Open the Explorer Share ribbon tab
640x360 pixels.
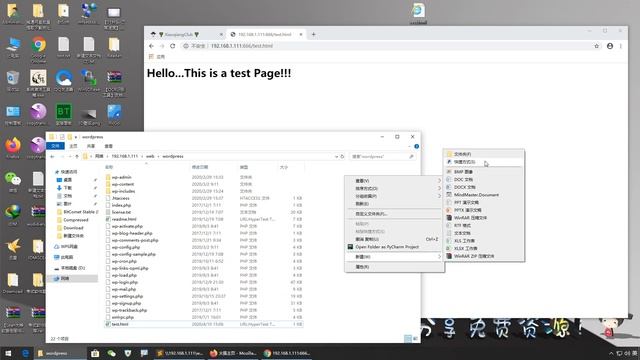click(x=91, y=146)
